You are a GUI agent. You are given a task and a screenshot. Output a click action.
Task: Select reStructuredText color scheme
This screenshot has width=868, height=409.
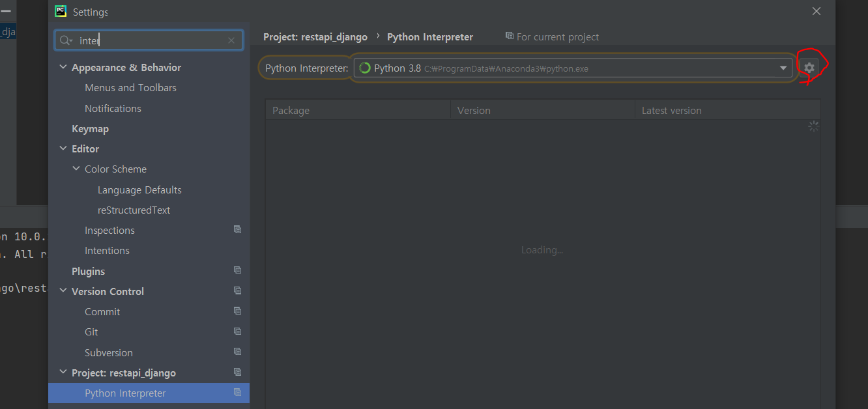point(134,210)
